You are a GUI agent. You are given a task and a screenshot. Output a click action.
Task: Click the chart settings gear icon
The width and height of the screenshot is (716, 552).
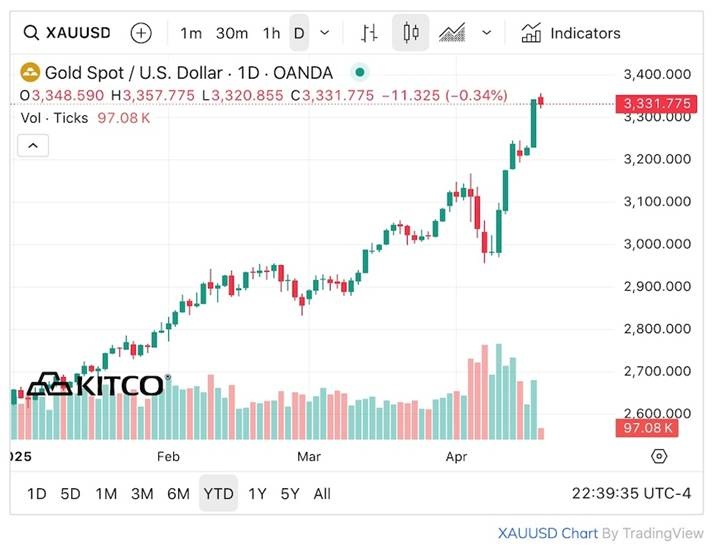click(659, 456)
